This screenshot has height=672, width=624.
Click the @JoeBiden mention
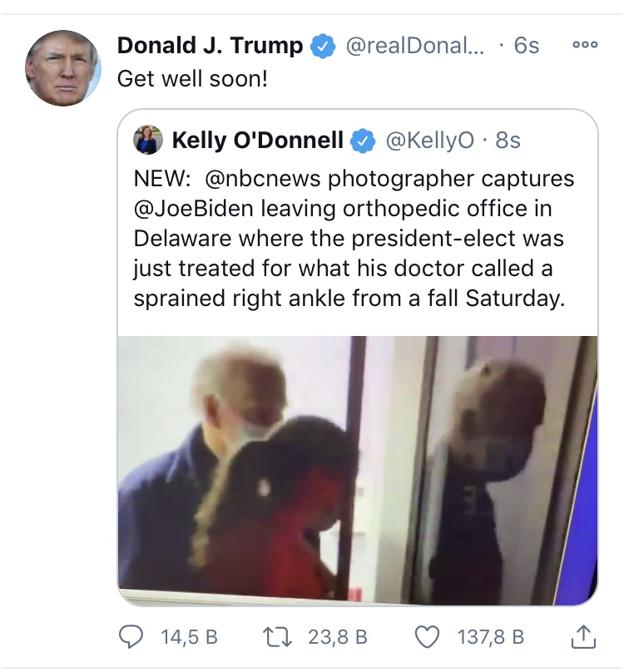tap(193, 209)
